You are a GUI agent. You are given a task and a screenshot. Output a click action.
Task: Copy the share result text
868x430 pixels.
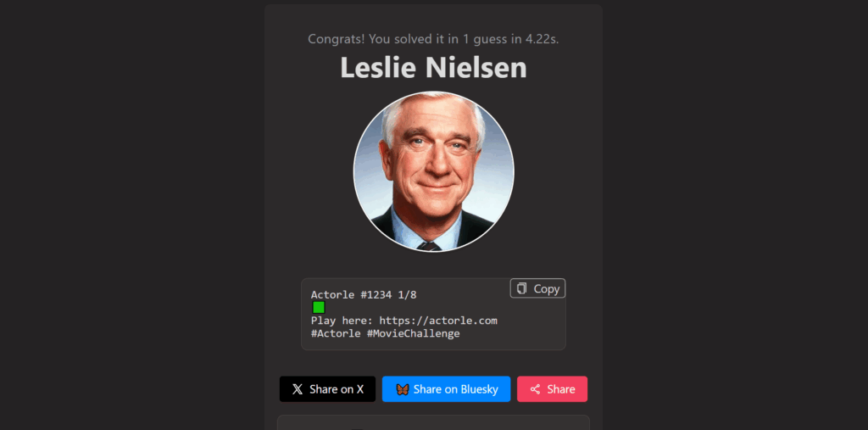tap(537, 288)
